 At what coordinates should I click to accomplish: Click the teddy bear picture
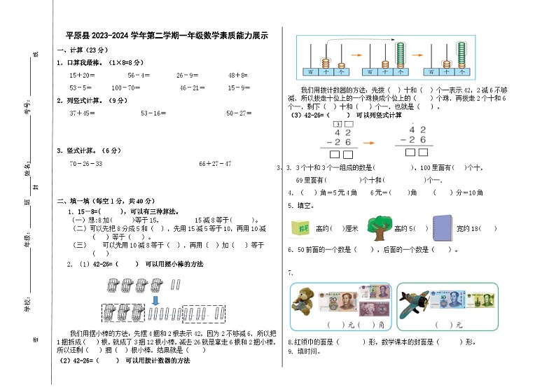(303, 301)
